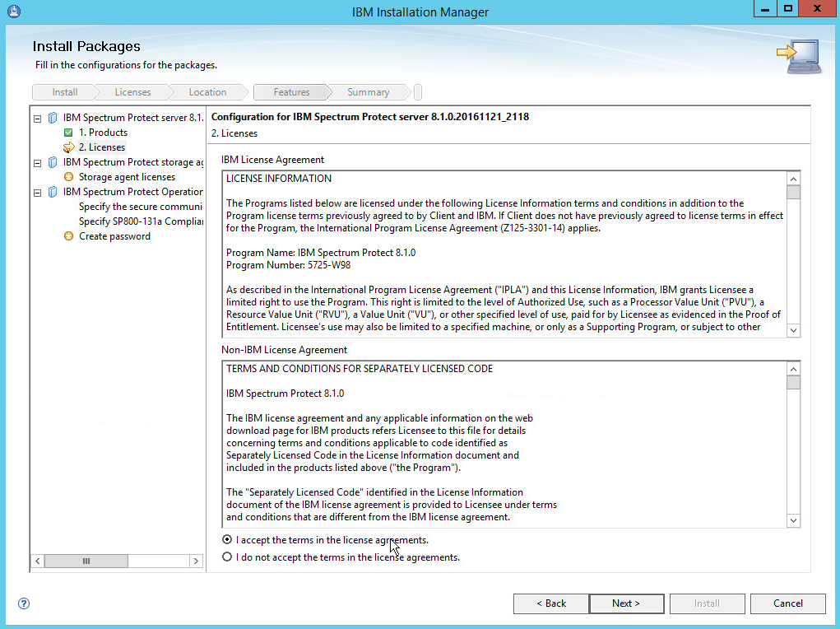840x629 pixels.
Task: Click the Create password status icon
Action: (x=69, y=236)
